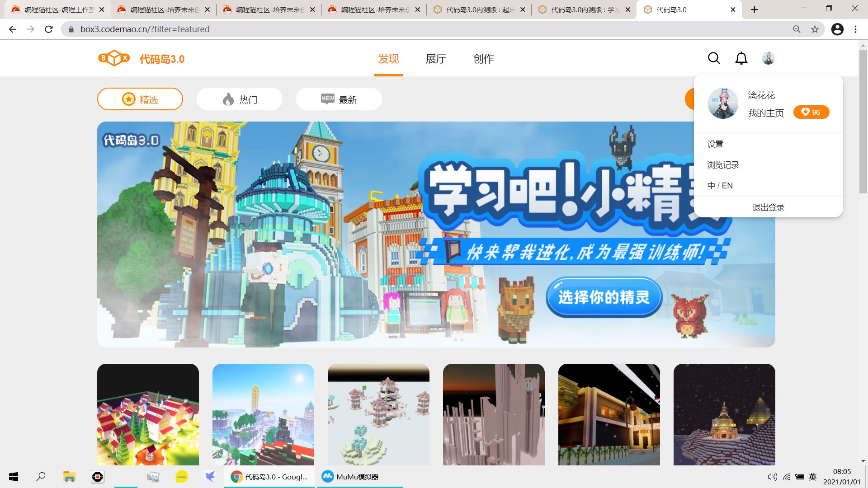
Task: Reload the page with refresh icon
Action: (49, 29)
